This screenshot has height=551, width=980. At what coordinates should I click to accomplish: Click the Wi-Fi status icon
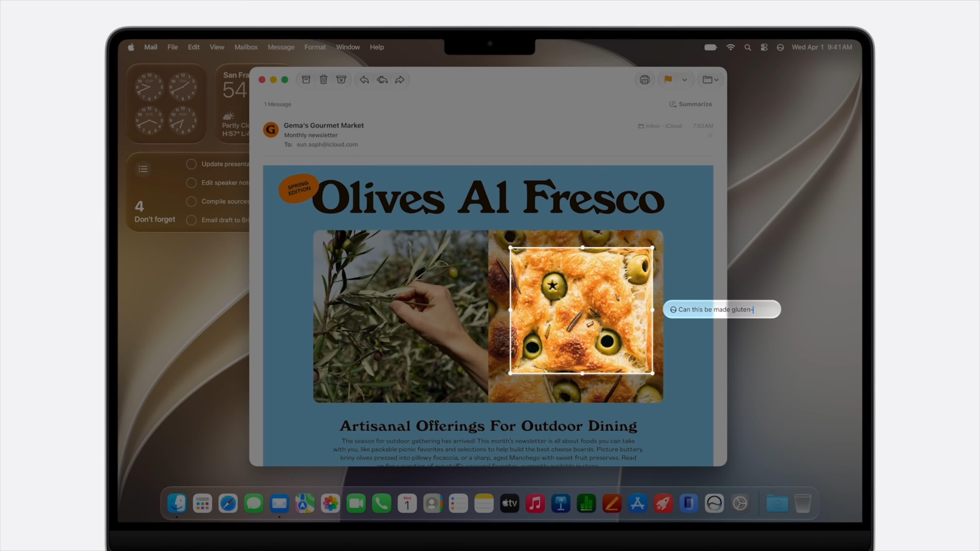pyautogui.click(x=730, y=47)
